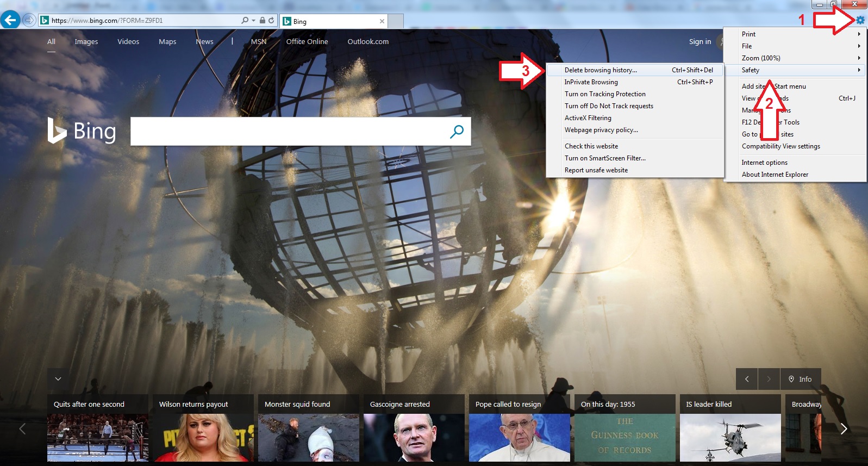Expand the Print submenu
This screenshot has width=868, height=466.
(x=795, y=34)
